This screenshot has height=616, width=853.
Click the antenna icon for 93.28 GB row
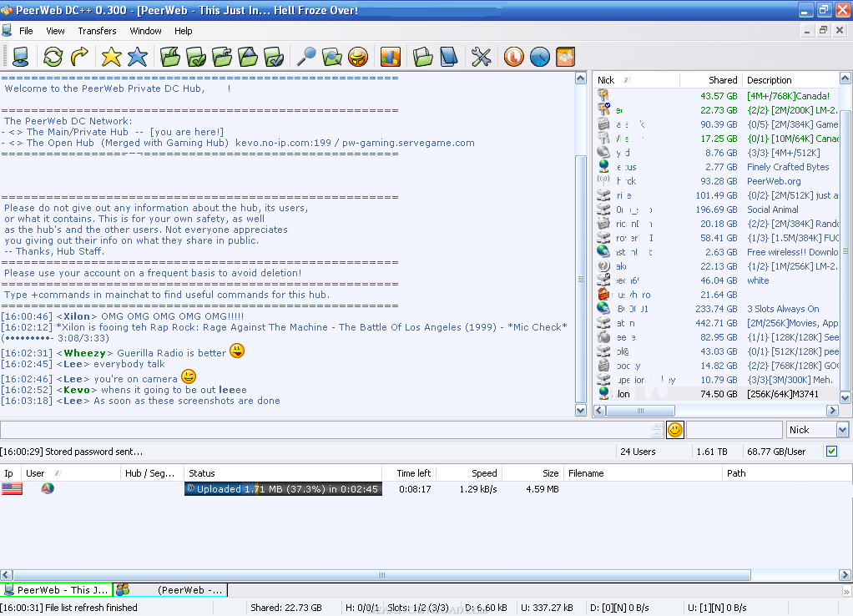click(603, 180)
